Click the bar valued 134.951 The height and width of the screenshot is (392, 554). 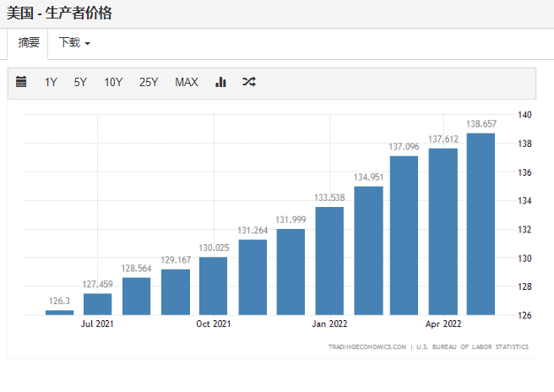click(x=368, y=251)
